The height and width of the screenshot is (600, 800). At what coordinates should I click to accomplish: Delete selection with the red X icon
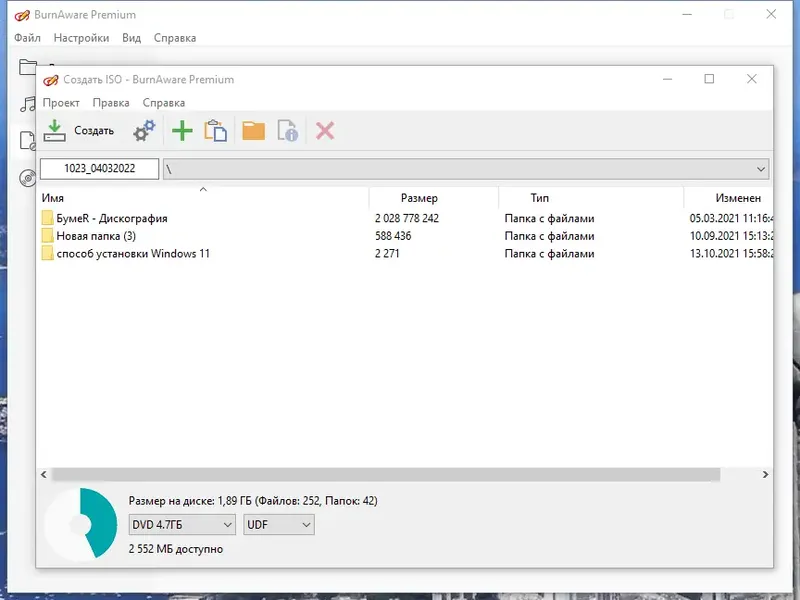coord(324,131)
